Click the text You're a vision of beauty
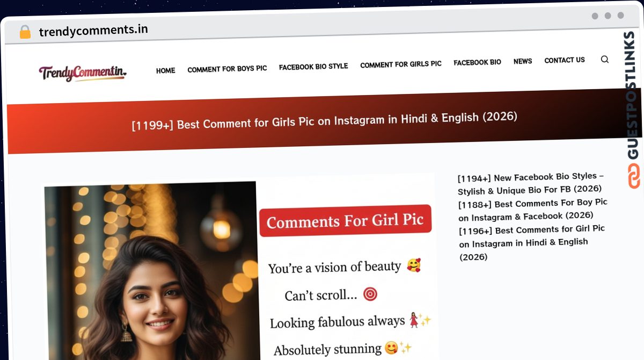This screenshot has height=360, width=644. coord(335,267)
